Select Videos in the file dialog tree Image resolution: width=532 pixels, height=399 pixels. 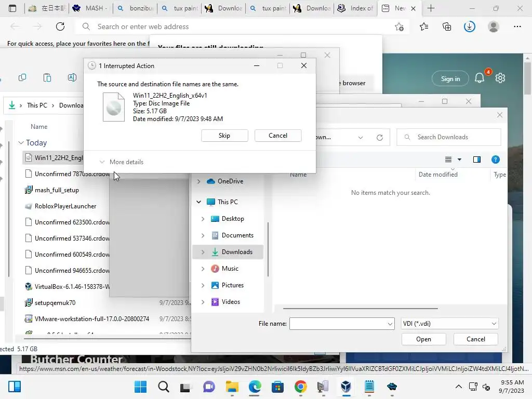(x=231, y=302)
